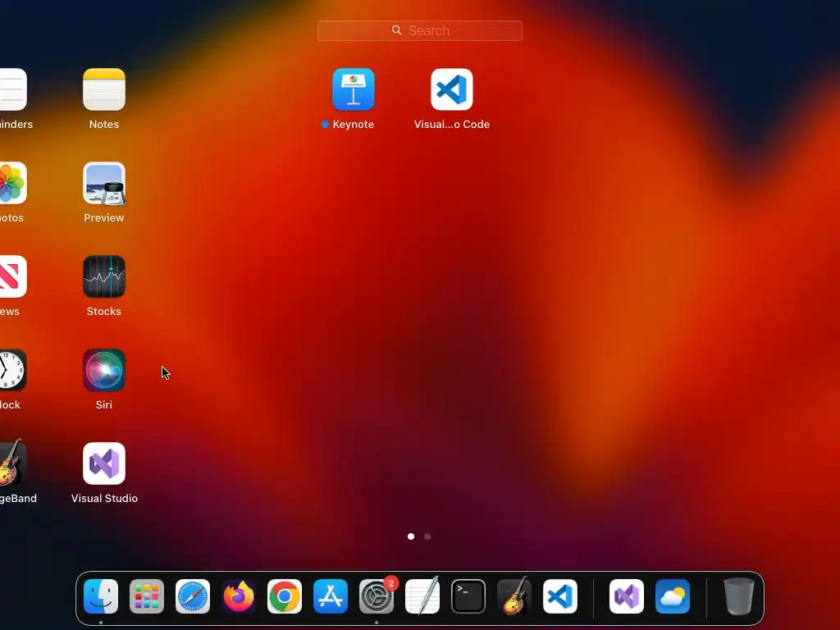The height and width of the screenshot is (630, 840).
Task: Click the "Siri" label text
Action: 104,405
